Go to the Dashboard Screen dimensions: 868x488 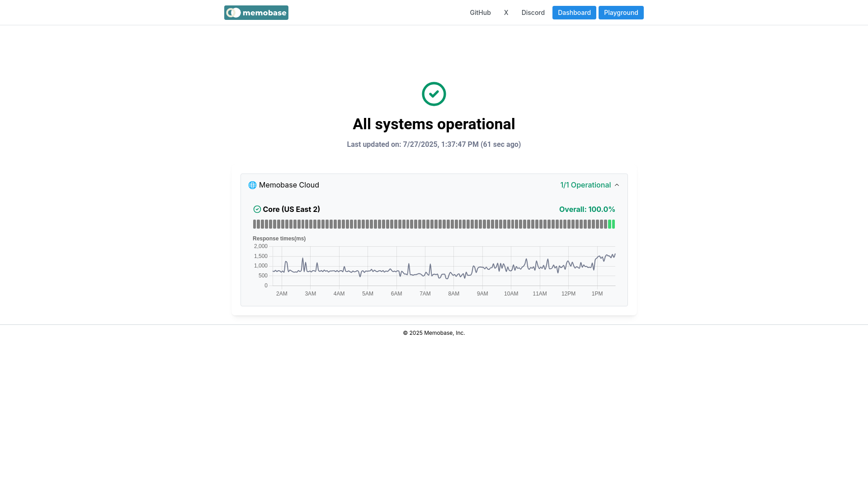574,13
